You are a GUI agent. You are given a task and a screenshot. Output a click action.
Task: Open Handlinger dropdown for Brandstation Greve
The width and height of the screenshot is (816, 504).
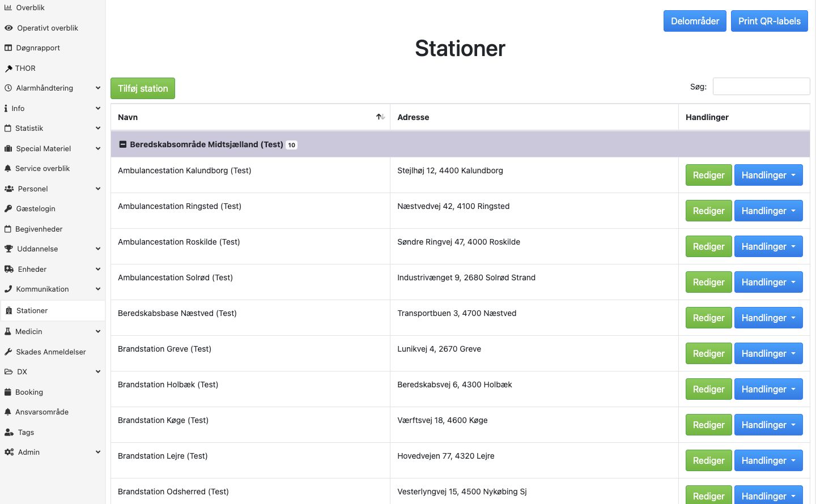pyautogui.click(x=768, y=354)
